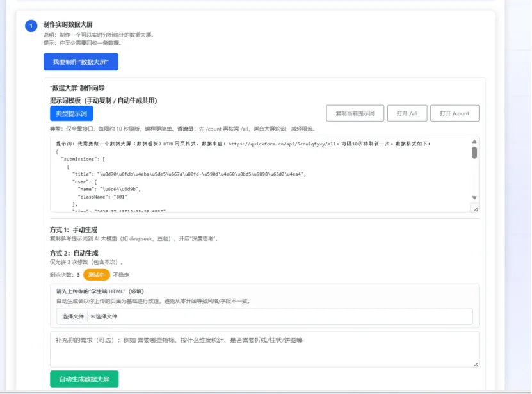Click the 不稳定 label
Image resolution: width=532 pixels, height=394 pixels.
121,275
